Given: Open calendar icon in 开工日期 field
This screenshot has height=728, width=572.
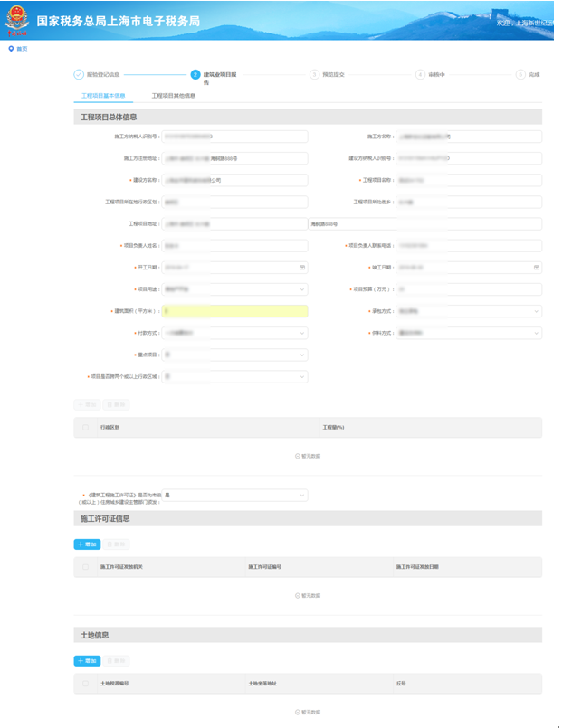Looking at the screenshot, I should (x=302, y=268).
